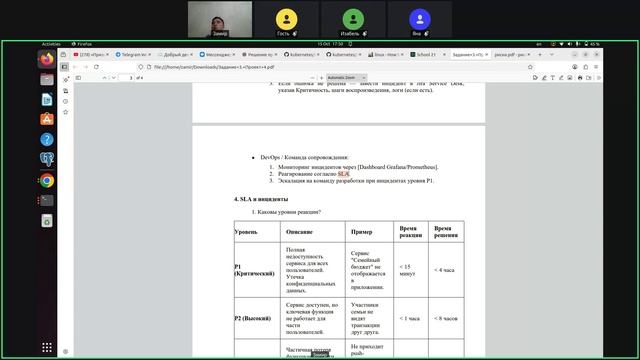Open the Extensions toolbar icon
The image size is (640, 360).
585,67
